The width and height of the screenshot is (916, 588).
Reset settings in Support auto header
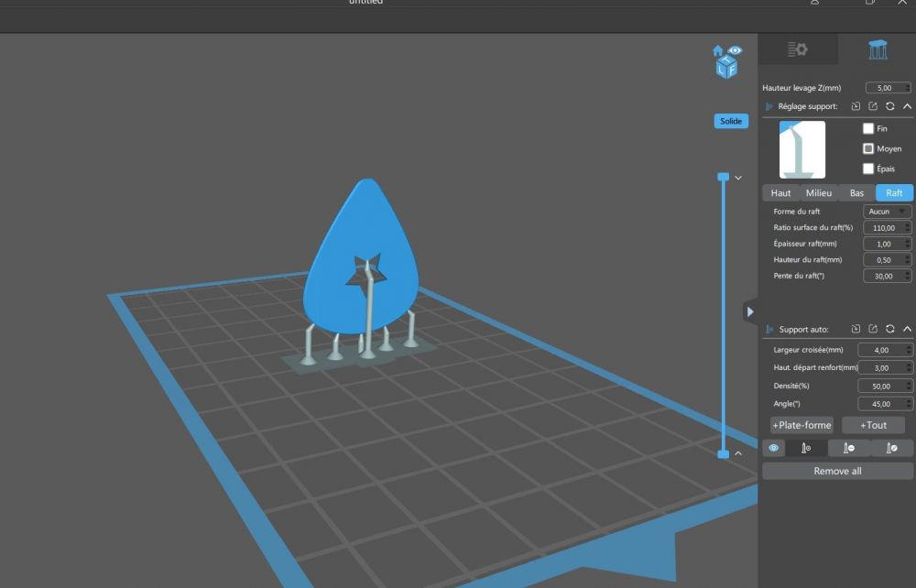(x=889, y=329)
